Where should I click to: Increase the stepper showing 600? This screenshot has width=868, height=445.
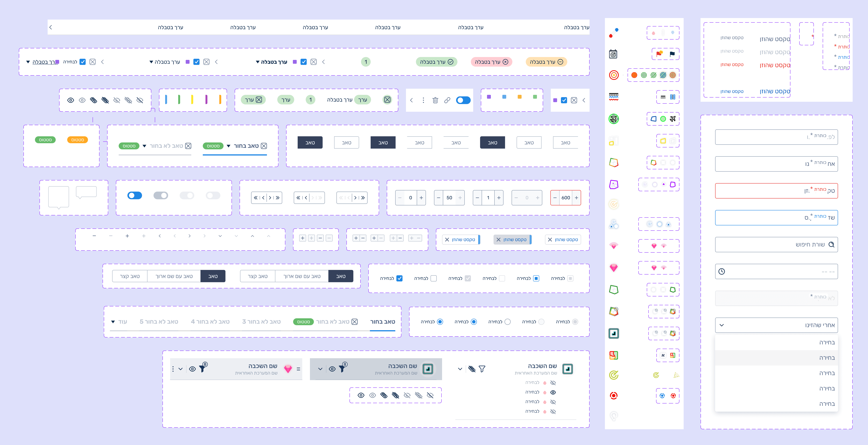(576, 198)
